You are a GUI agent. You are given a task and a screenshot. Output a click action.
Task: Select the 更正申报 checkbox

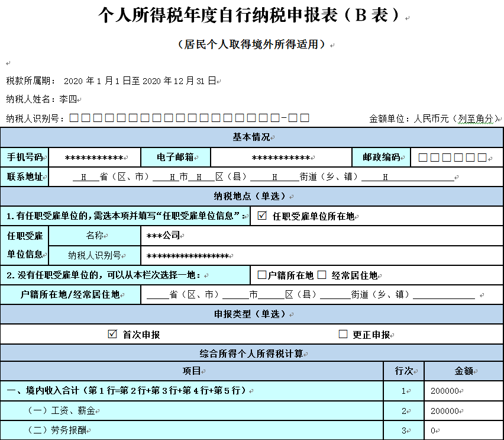tap(343, 334)
